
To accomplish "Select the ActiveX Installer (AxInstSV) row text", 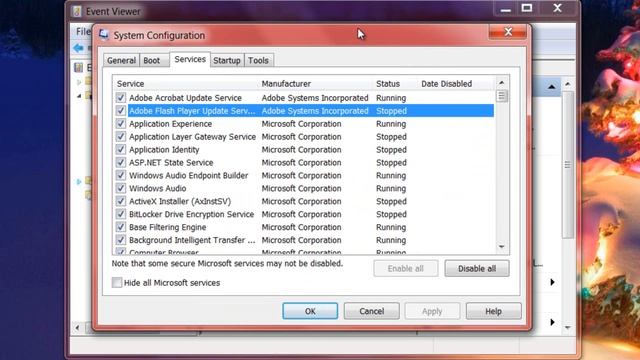I will click(x=180, y=201).
